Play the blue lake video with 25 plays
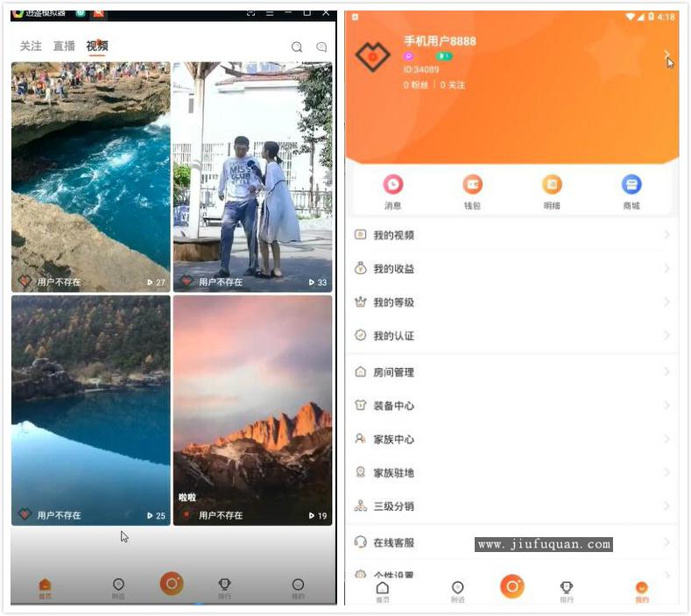Image resolution: width=691 pixels, height=616 pixels. click(90, 410)
